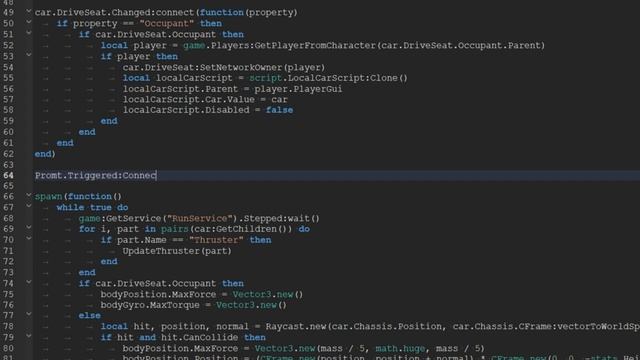Click the empty line 63 in the editor

(336, 165)
